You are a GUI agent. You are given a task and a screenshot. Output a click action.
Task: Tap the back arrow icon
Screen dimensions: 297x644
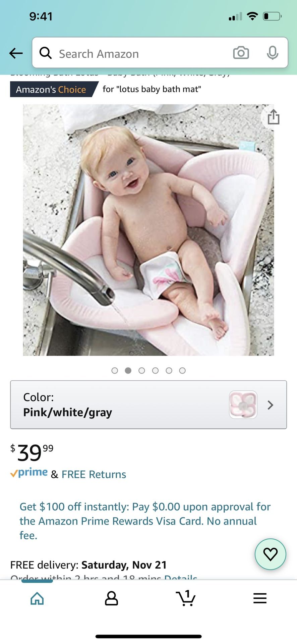point(16,53)
